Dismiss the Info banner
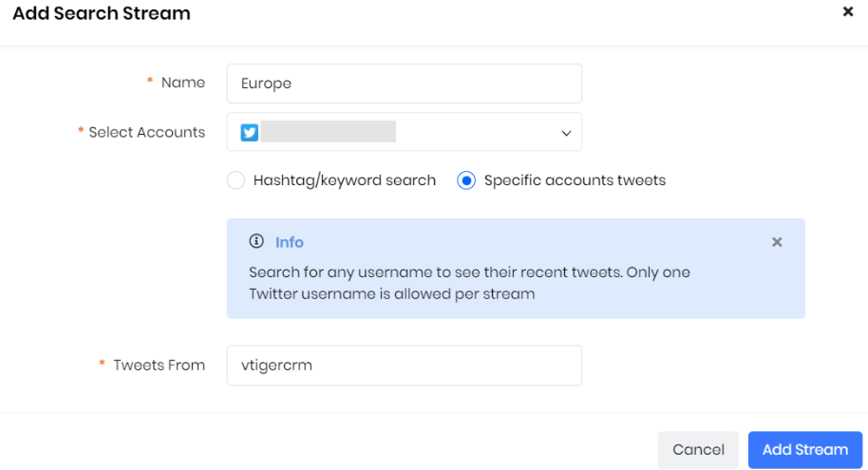868x470 pixels. click(777, 242)
